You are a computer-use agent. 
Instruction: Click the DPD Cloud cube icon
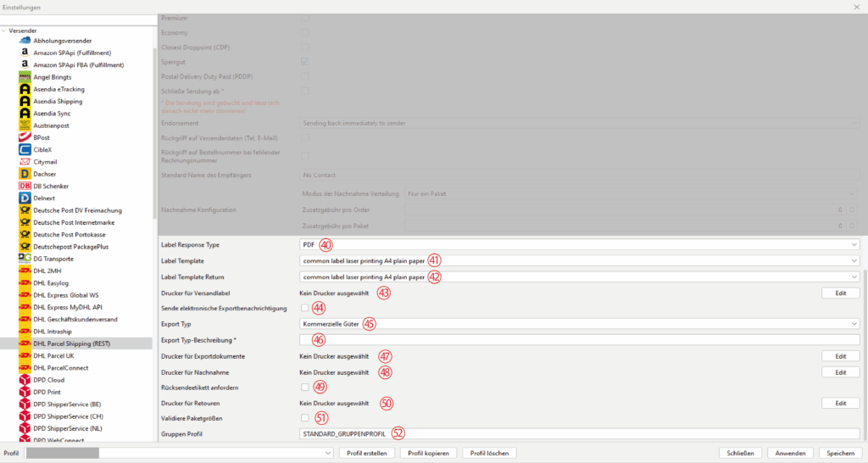pyautogui.click(x=25, y=380)
